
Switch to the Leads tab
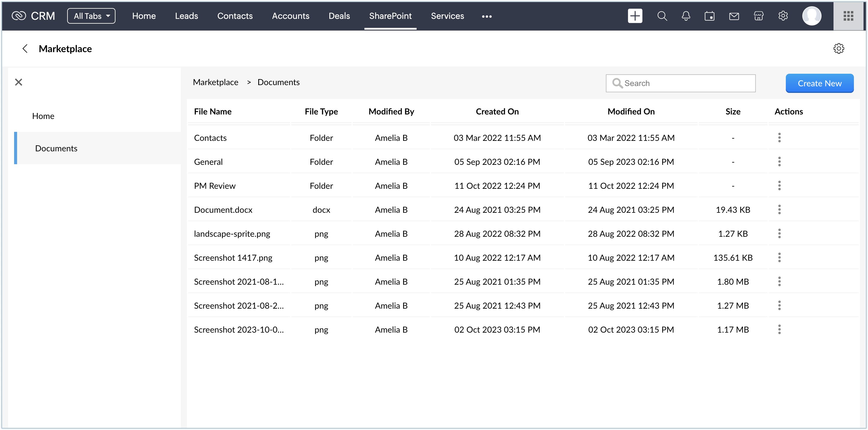click(186, 16)
